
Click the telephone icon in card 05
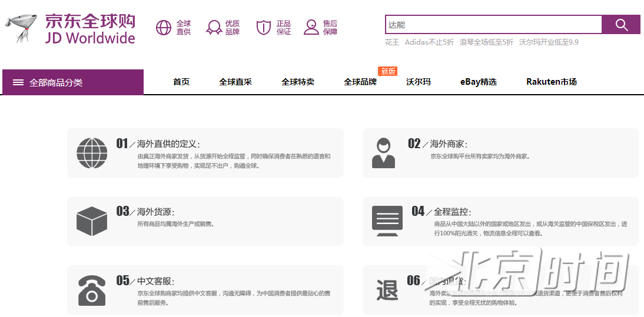click(92, 289)
